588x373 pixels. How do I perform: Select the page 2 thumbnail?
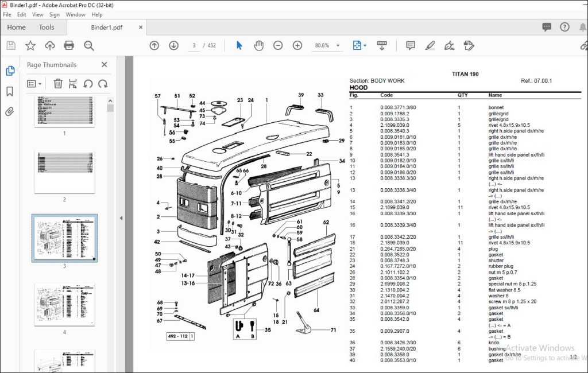click(64, 173)
